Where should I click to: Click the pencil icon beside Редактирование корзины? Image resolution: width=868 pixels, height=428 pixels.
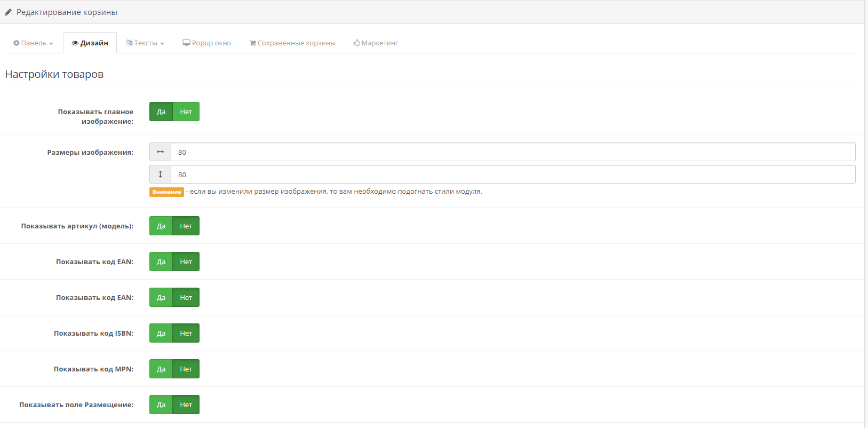pos(9,12)
